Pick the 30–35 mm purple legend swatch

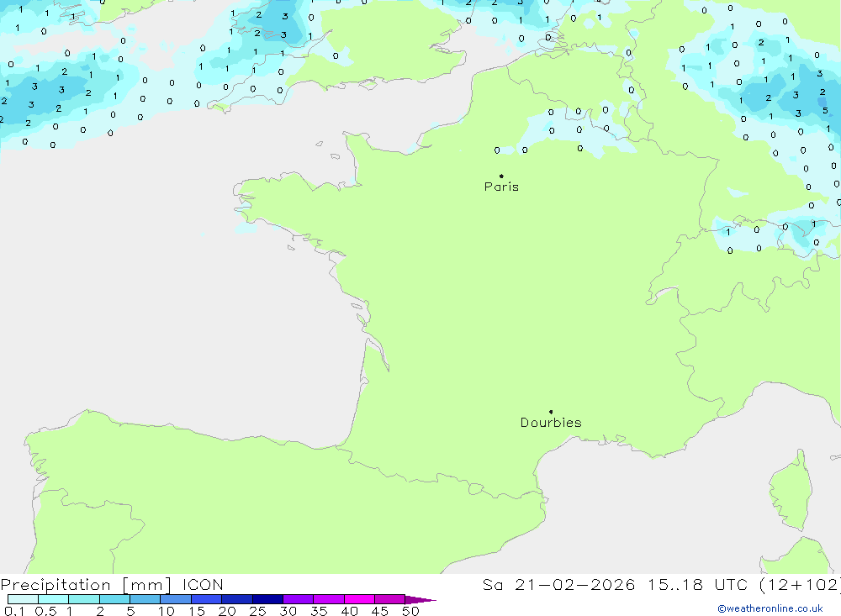(299, 599)
